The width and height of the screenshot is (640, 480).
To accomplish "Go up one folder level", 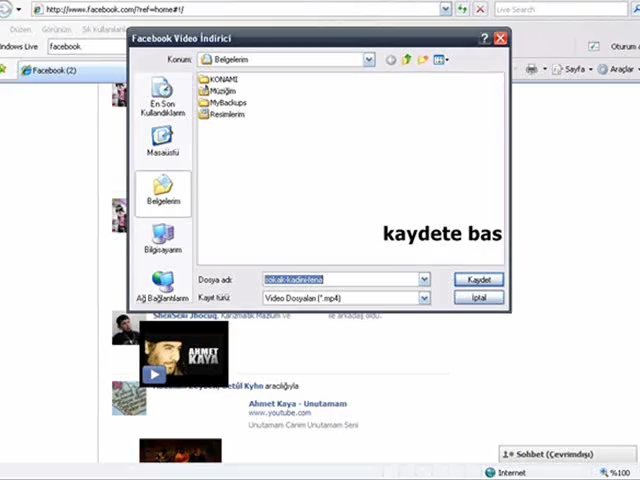I will click(x=407, y=60).
